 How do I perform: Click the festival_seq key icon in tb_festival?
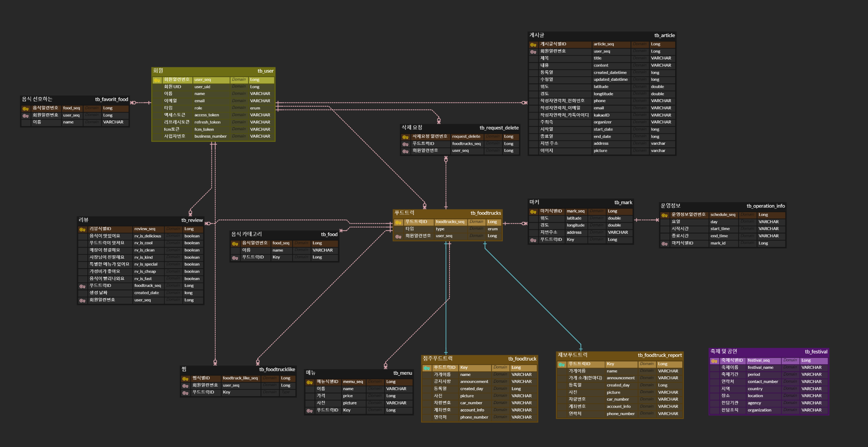pos(714,361)
